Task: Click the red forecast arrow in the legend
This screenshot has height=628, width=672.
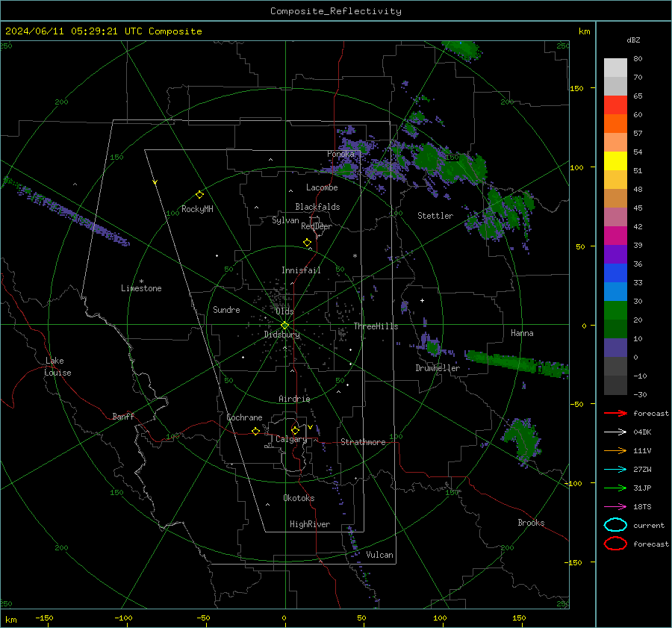Action: (615, 413)
